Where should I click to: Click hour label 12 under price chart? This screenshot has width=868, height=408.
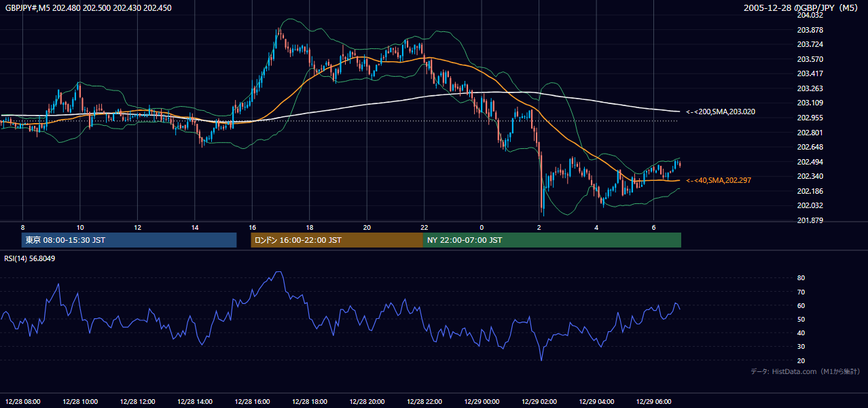coord(137,227)
